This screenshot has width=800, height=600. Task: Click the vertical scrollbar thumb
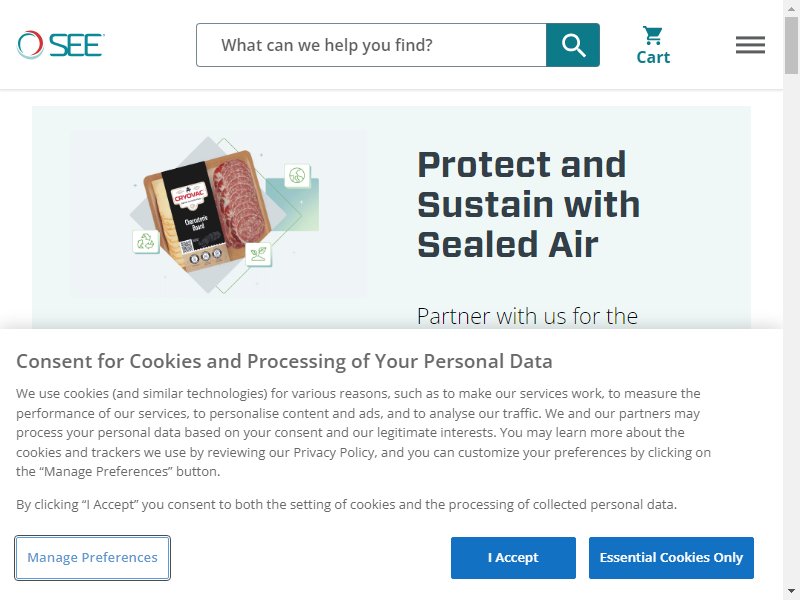click(791, 46)
